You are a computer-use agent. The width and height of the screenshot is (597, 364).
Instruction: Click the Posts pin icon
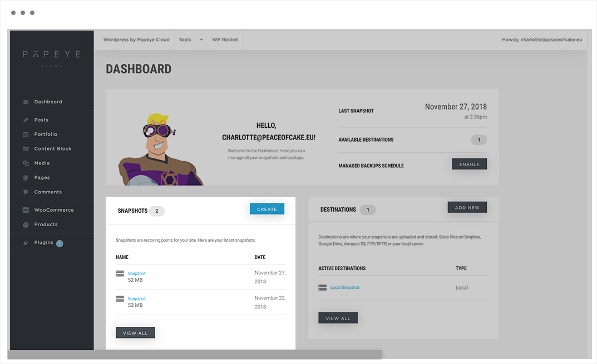click(26, 120)
